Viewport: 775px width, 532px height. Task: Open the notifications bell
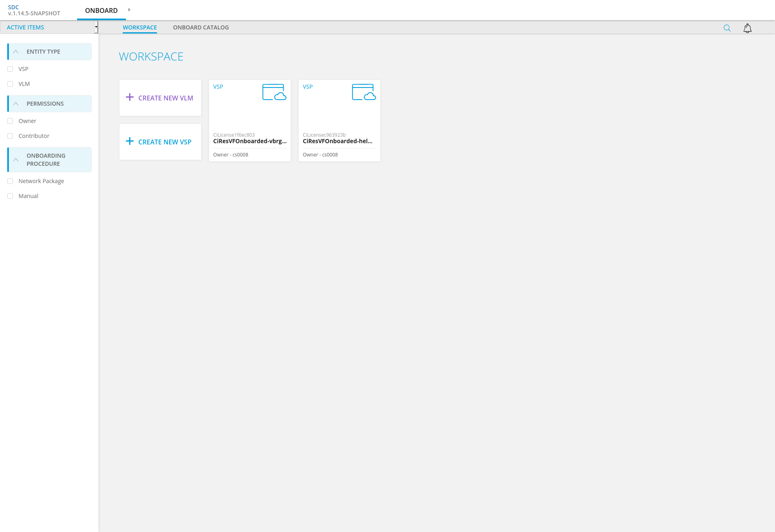(x=748, y=28)
